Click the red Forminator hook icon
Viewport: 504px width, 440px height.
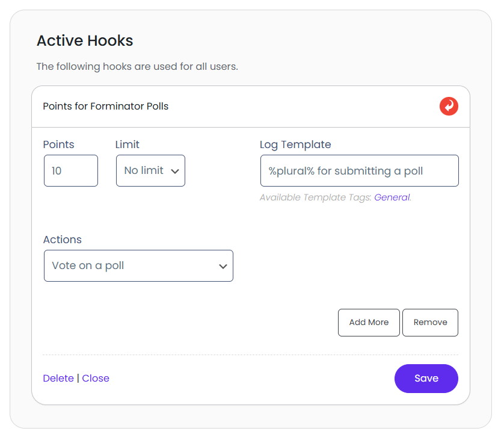point(449,107)
